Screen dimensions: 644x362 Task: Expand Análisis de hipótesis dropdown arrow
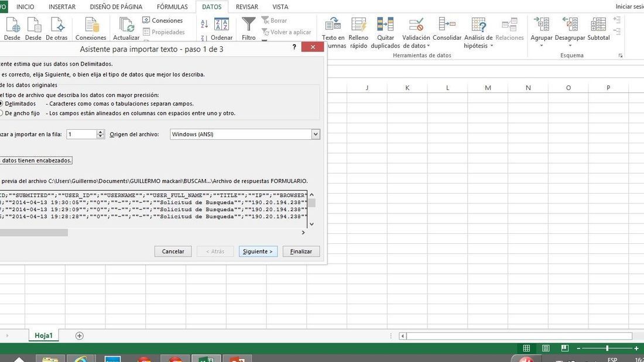click(491, 46)
